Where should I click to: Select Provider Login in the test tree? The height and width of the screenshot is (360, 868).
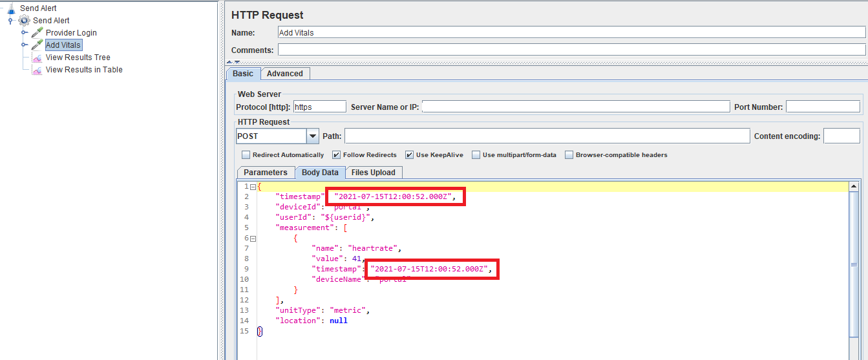click(71, 33)
